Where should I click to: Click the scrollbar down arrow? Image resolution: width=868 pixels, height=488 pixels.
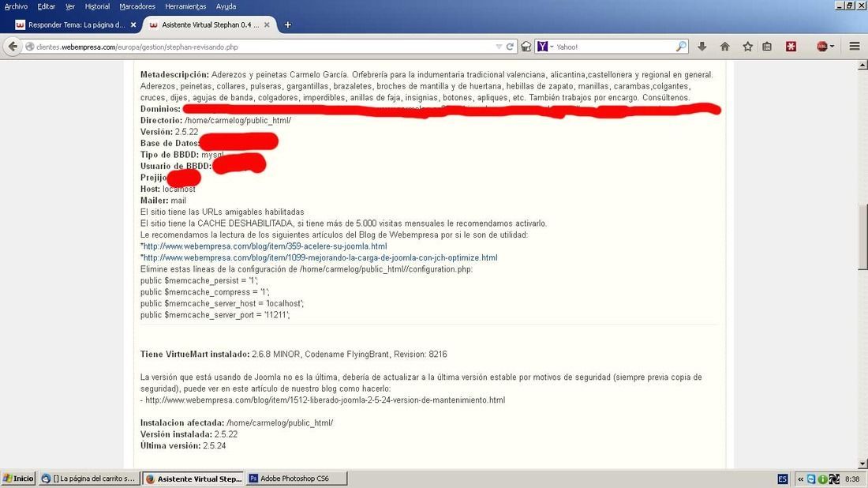[862, 464]
